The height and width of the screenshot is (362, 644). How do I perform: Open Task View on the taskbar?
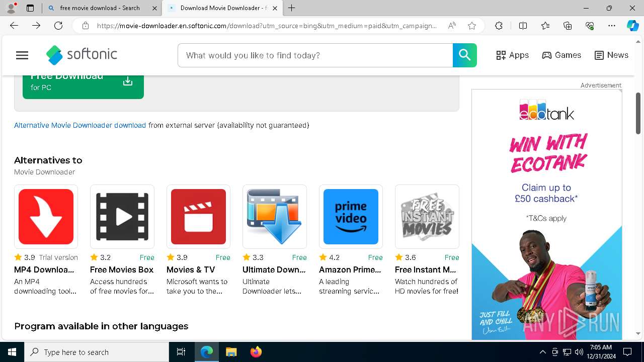click(x=181, y=352)
